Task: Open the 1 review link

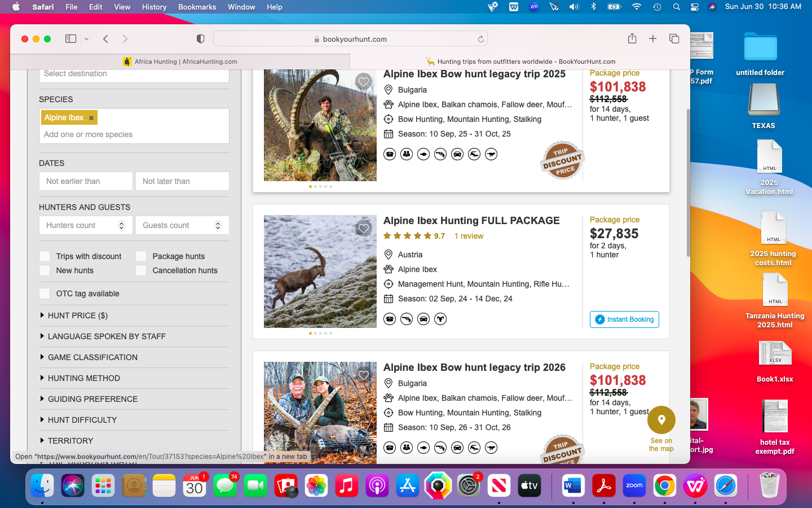Action: pos(469,236)
